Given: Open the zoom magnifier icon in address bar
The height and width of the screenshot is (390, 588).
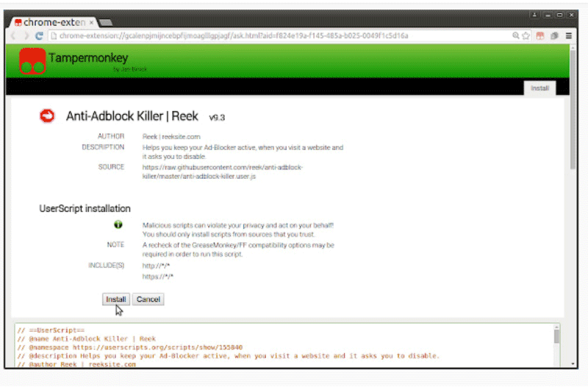Looking at the screenshot, I should coord(516,35).
